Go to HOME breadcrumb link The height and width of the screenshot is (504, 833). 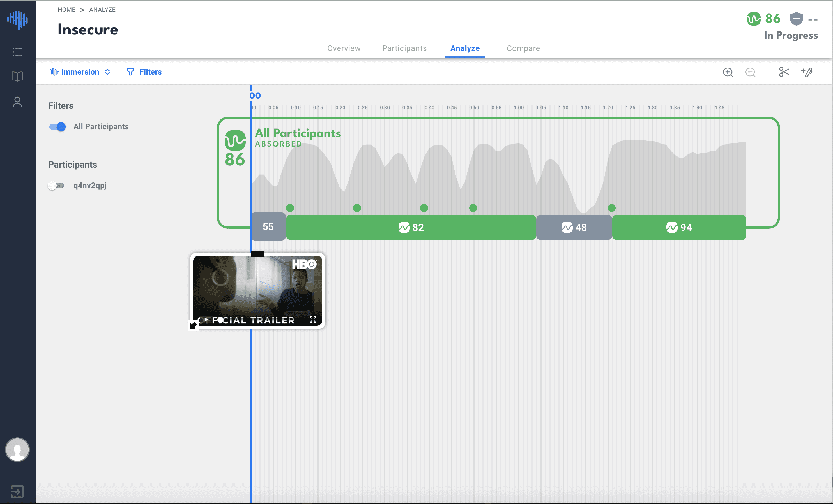[66, 10]
